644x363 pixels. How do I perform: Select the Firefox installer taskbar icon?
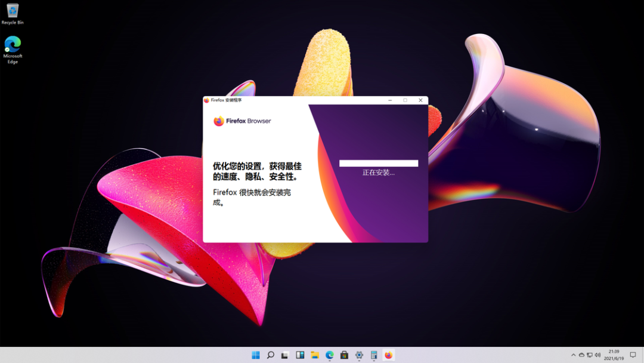(x=389, y=355)
